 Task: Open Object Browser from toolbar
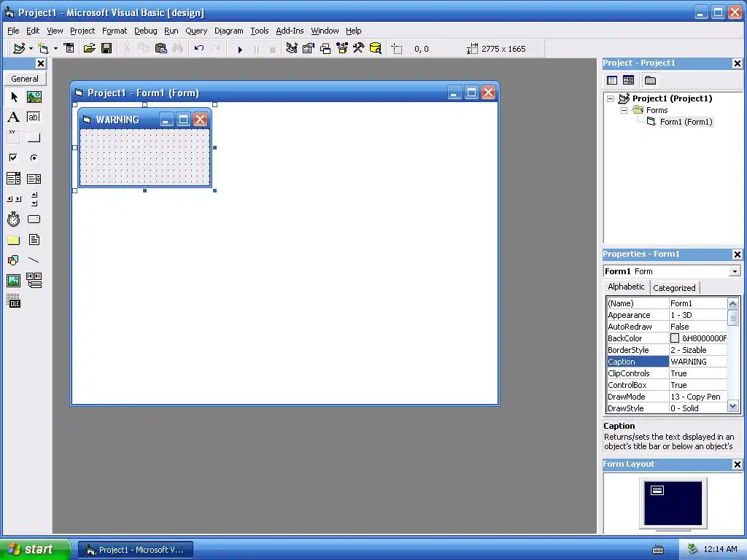point(342,48)
